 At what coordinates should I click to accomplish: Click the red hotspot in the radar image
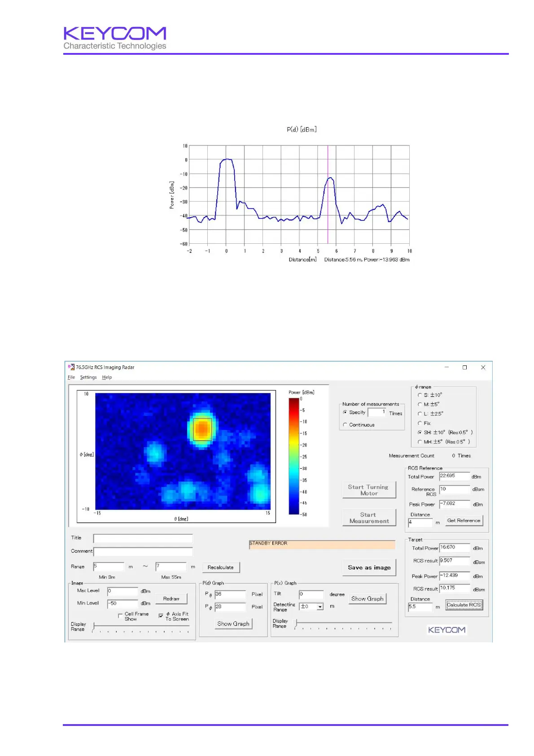click(x=202, y=429)
